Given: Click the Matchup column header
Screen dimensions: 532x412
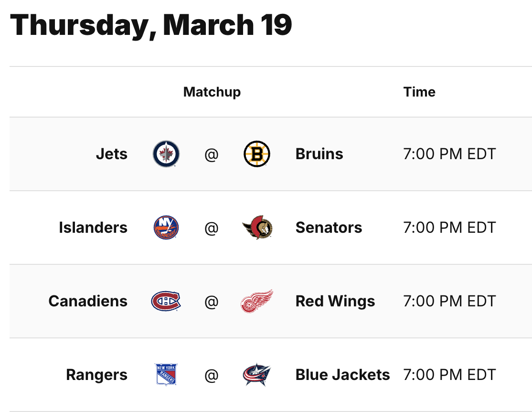Looking at the screenshot, I should click(212, 92).
